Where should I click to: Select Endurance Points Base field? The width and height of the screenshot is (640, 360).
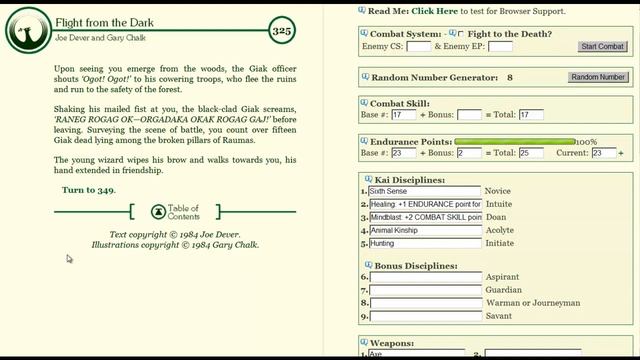(404, 153)
